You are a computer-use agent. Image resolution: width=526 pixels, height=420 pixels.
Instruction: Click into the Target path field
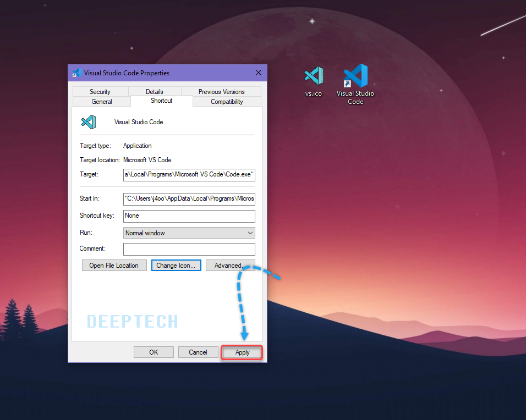click(189, 175)
